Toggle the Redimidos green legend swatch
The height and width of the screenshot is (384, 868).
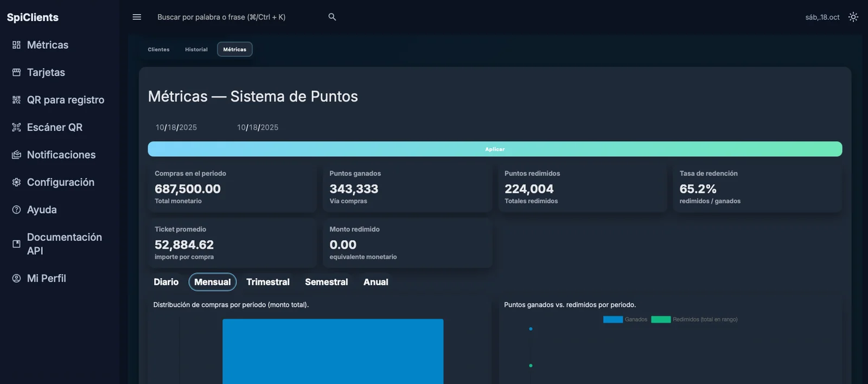(x=661, y=319)
